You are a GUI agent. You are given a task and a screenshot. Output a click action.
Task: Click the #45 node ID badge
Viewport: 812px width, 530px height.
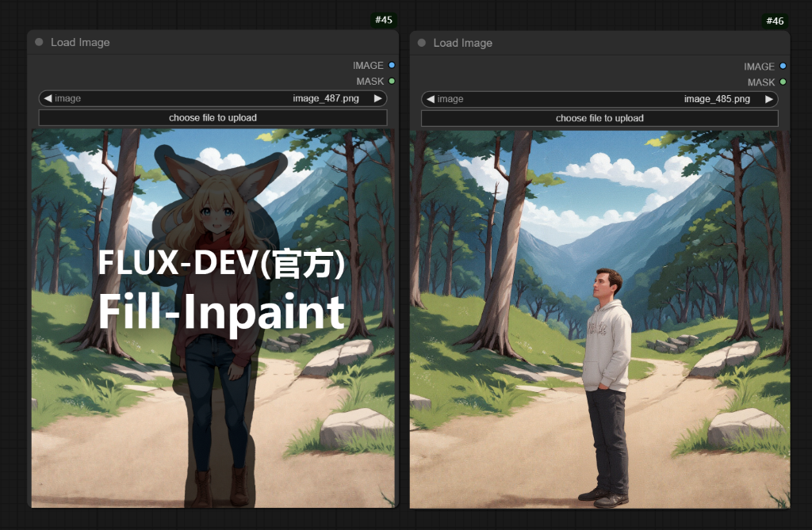[x=384, y=20]
